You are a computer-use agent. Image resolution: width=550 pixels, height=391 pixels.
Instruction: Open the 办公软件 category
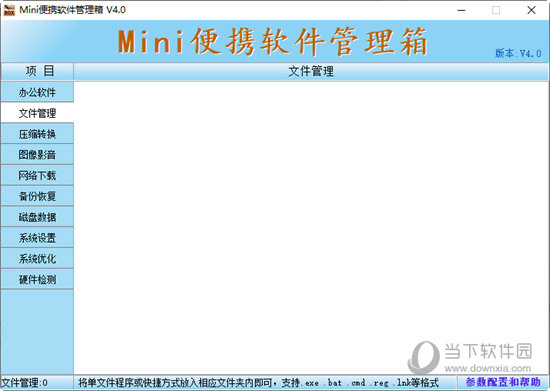click(37, 93)
